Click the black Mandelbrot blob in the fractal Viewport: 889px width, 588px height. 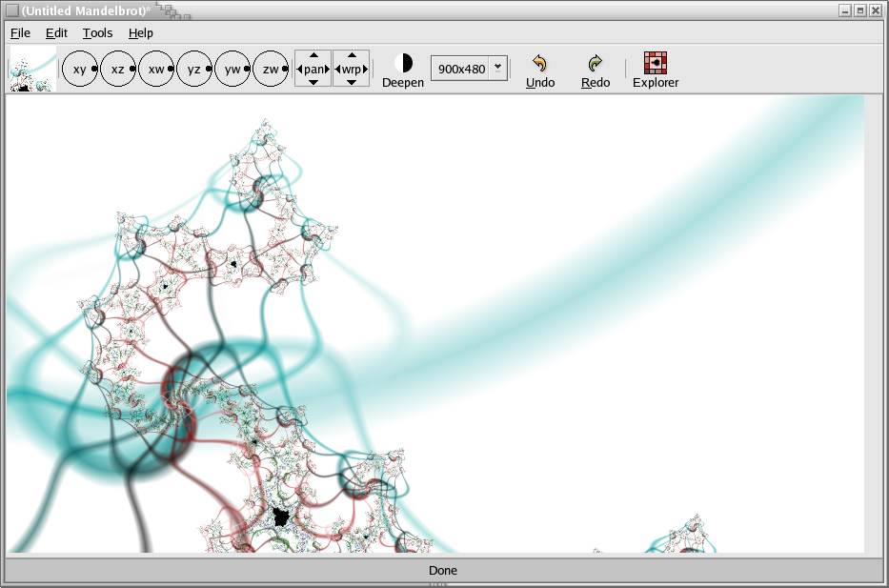281,517
